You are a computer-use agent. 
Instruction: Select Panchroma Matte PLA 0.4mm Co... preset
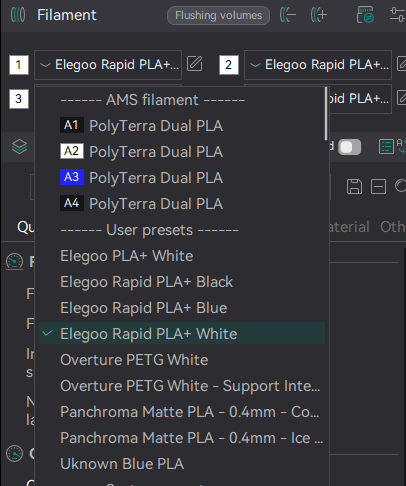click(x=182, y=412)
